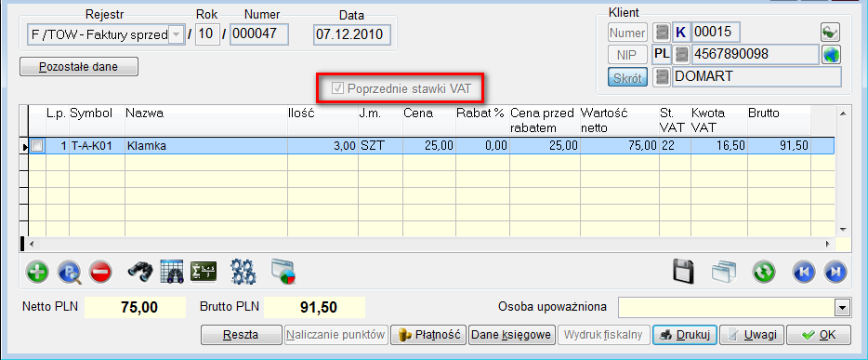Click the Nazwa cell Klamka
Image resolution: width=868 pixels, height=360 pixels.
click(206, 146)
